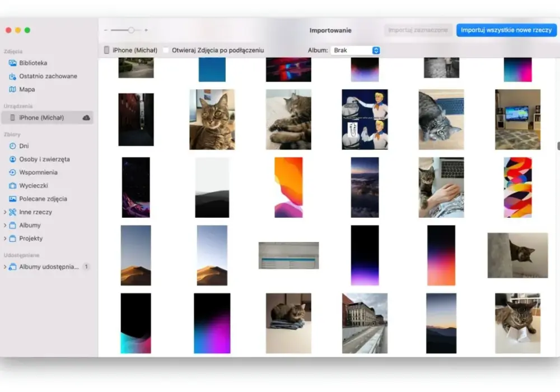Click the cloud icon beside iPhone (Michał)
The image size is (560, 392).
86,118
